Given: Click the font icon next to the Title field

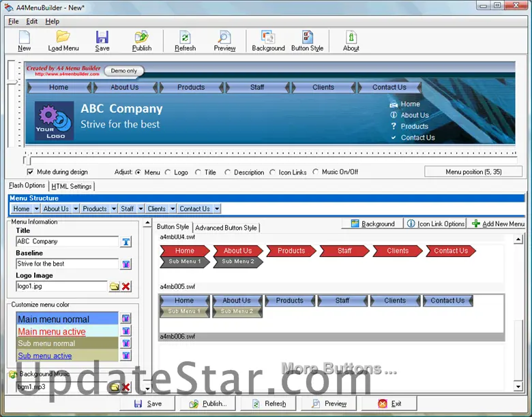Looking at the screenshot, I should 126,242.
